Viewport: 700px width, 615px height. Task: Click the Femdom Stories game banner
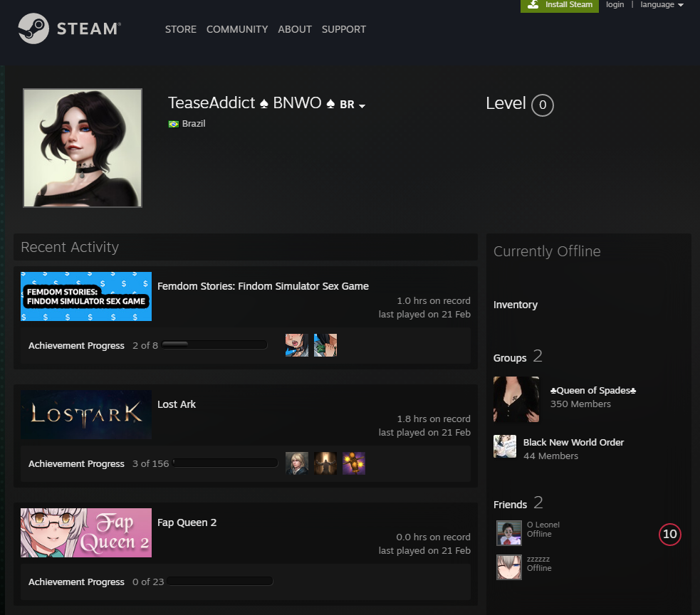86,296
